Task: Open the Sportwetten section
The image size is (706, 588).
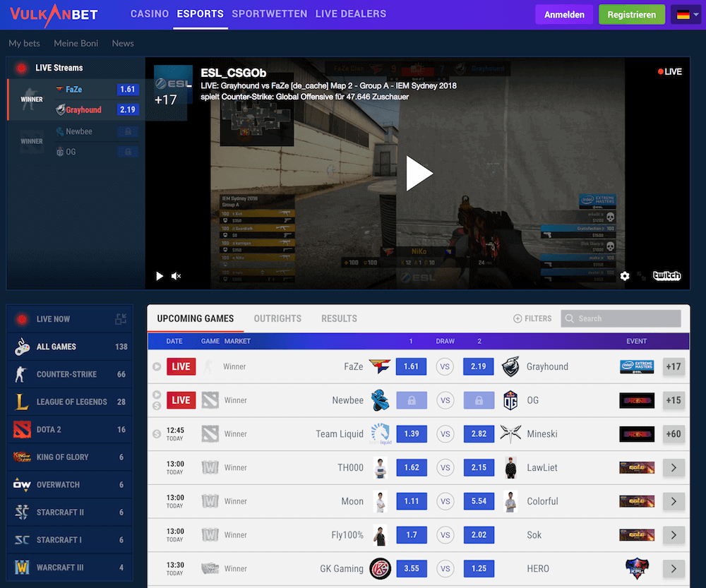Action: [x=269, y=13]
